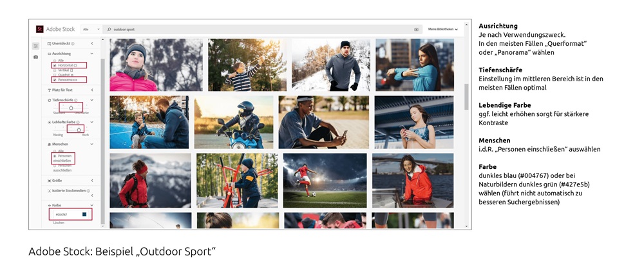Open visual search via left rail camera icon
This screenshot has height=267, width=644.
[x=35, y=57]
